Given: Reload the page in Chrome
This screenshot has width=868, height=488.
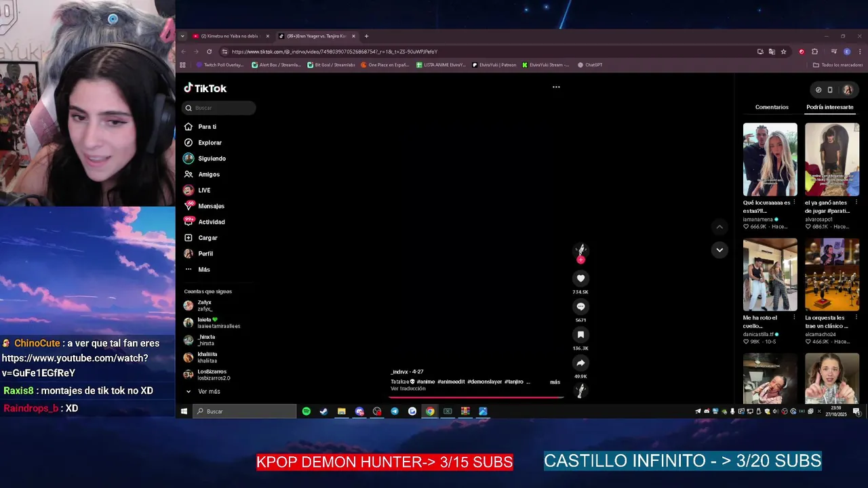Looking at the screenshot, I should click(209, 52).
